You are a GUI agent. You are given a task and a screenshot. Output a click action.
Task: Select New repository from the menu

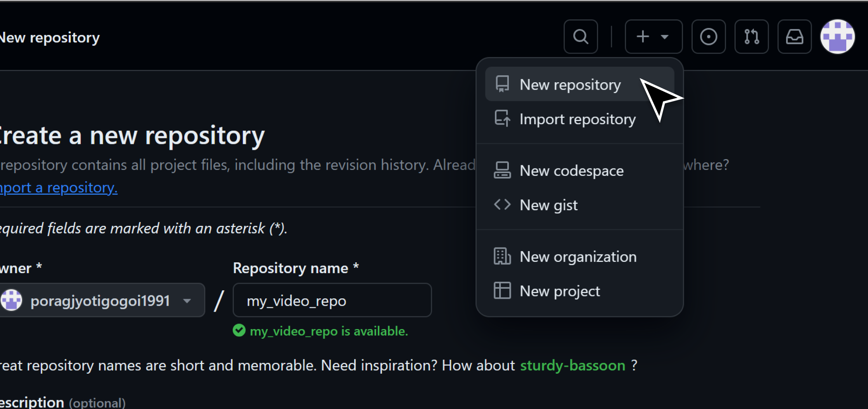pos(579,84)
